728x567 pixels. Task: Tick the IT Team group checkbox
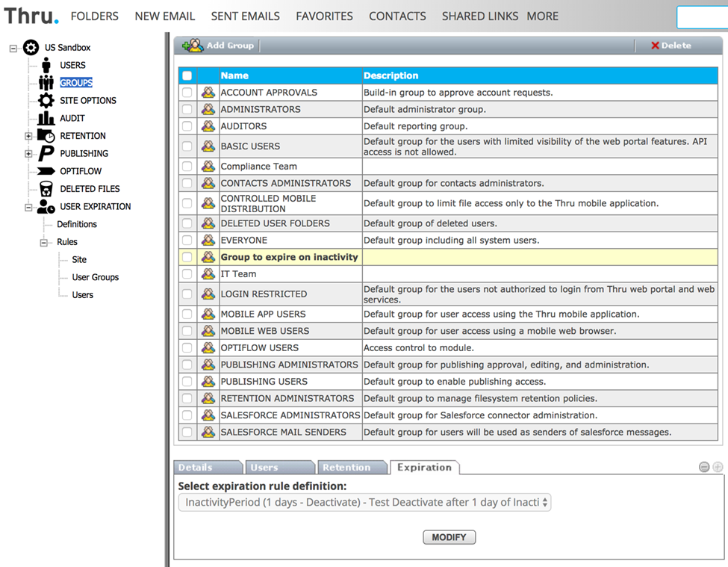pos(187,274)
